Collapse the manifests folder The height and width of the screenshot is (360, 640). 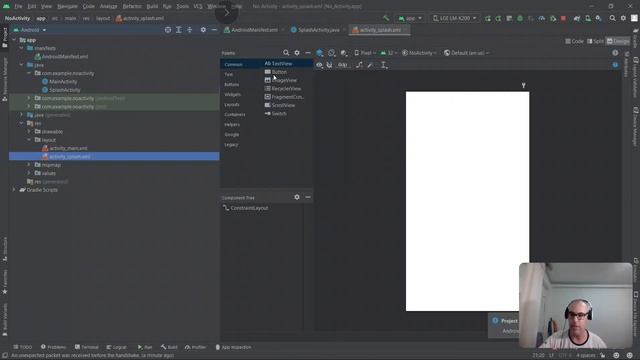(21, 48)
